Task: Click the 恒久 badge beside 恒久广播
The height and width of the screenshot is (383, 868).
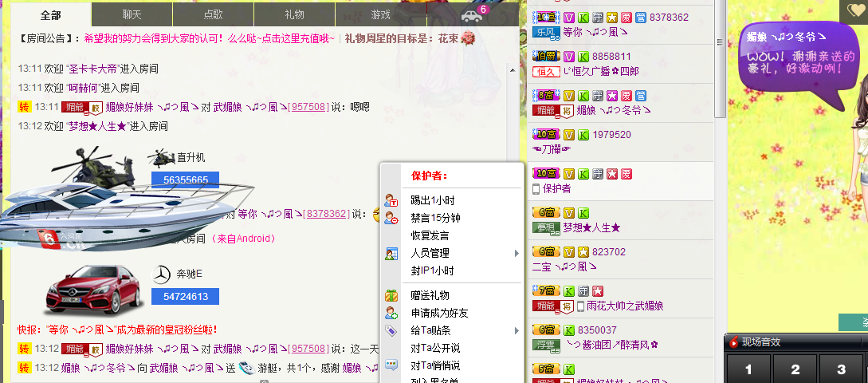Action: point(546,72)
